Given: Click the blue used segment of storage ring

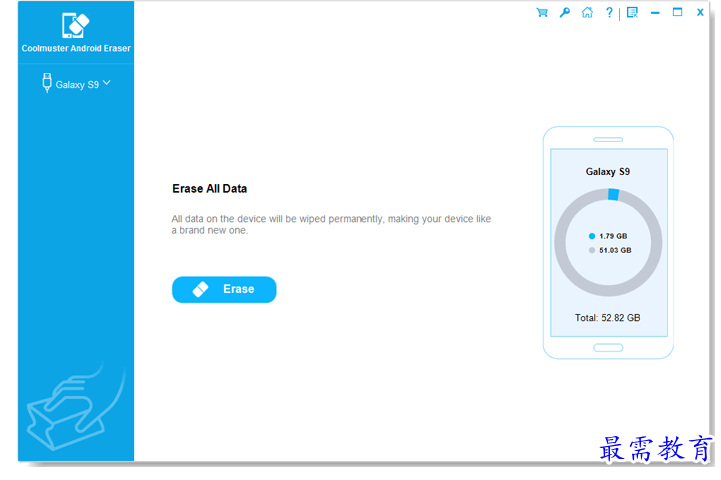Looking at the screenshot, I should (613, 194).
